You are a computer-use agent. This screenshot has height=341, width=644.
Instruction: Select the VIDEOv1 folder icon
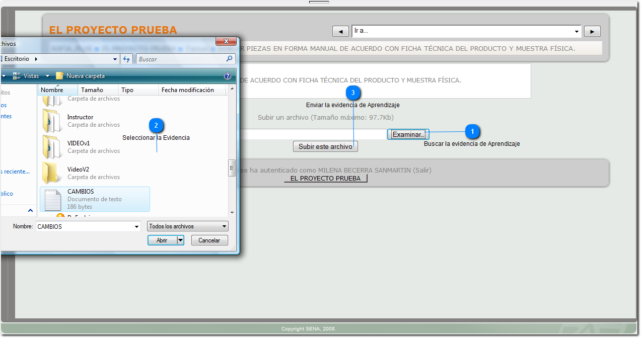click(x=52, y=147)
